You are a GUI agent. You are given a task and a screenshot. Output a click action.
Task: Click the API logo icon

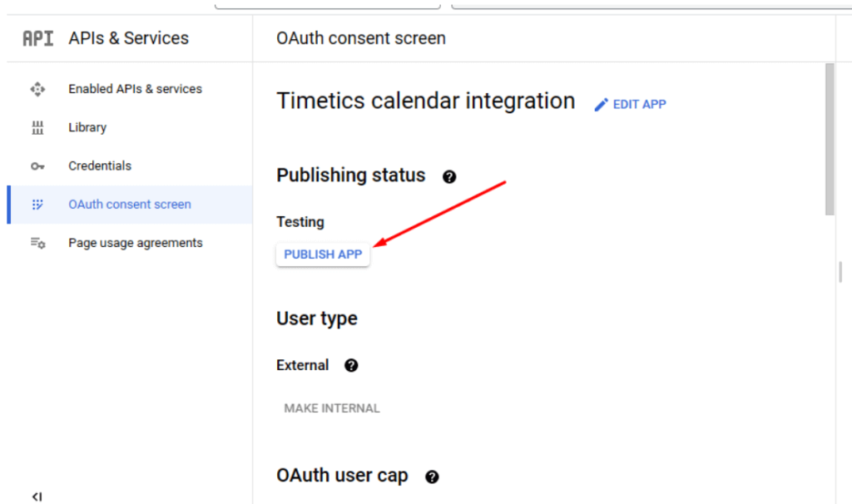tap(38, 38)
